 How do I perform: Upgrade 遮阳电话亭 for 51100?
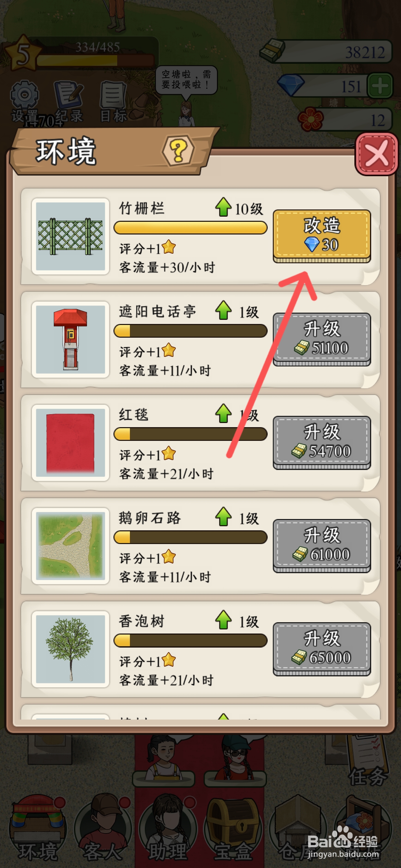coord(321,339)
